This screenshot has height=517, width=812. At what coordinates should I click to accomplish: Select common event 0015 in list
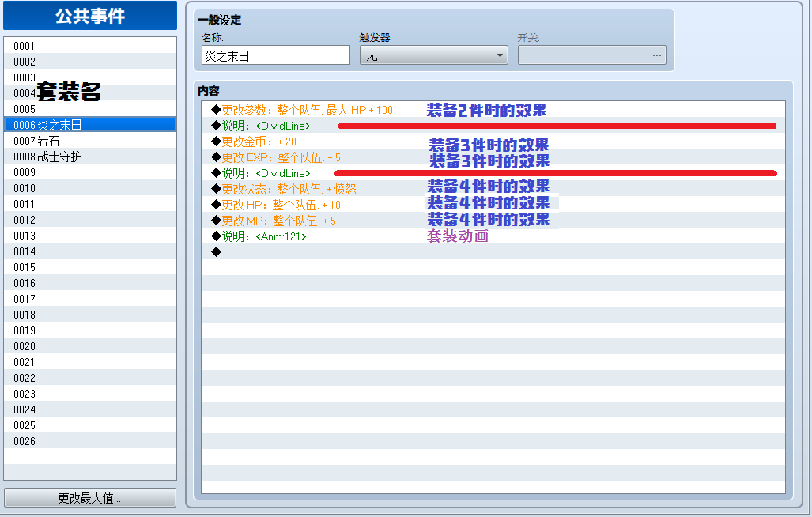pos(89,267)
